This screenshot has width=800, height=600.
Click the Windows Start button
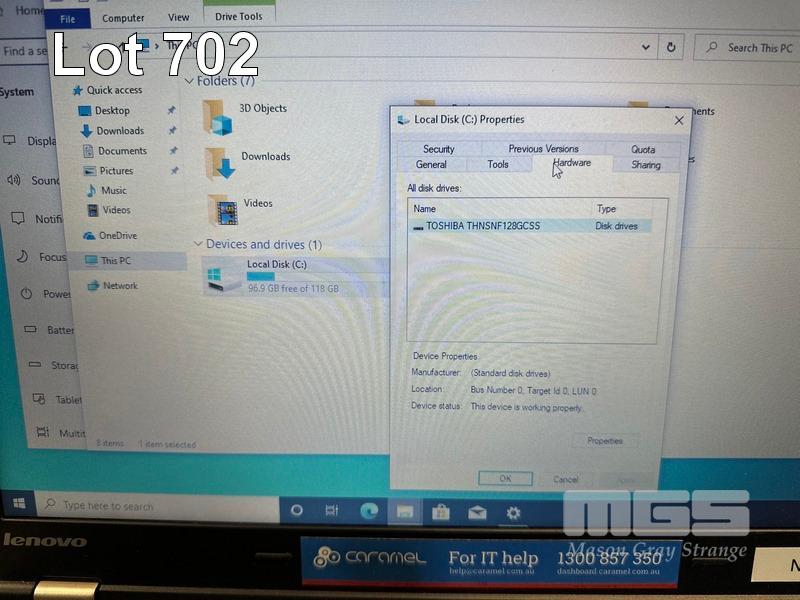[19, 505]
